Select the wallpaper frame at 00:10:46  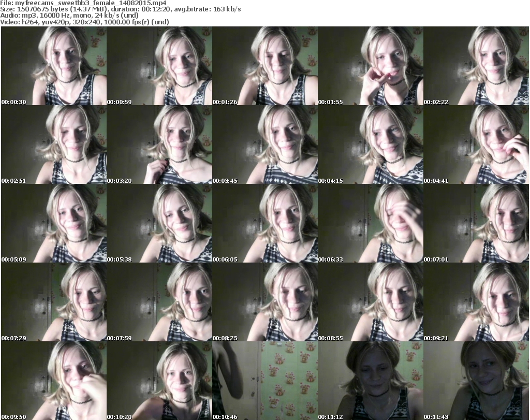click(265, 381)
